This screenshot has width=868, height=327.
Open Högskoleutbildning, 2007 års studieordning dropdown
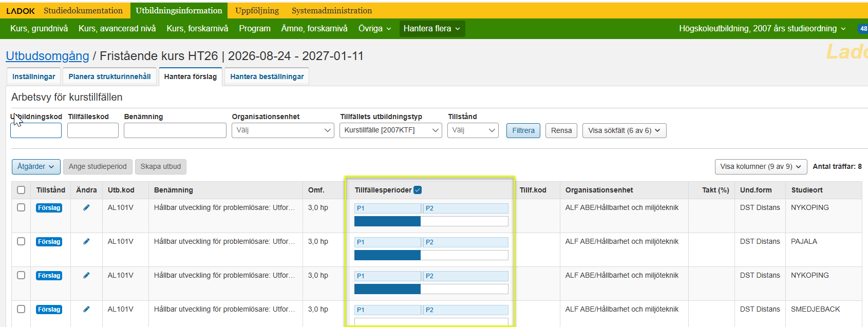tap(762, 29)
